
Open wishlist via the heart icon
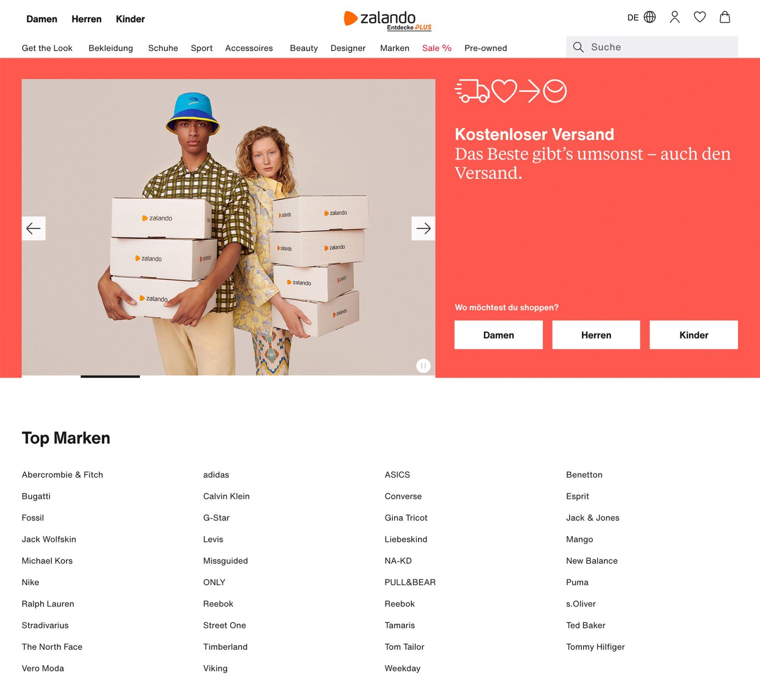(699, 17)
